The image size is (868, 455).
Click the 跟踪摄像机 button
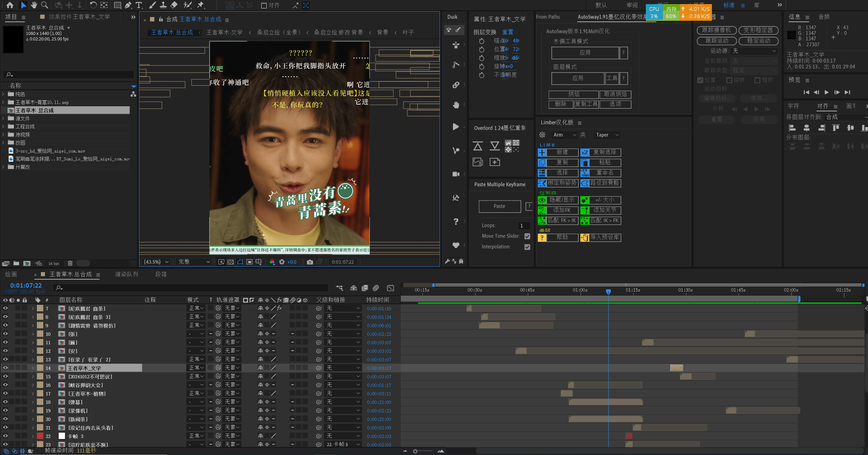(x=716, y=30)
